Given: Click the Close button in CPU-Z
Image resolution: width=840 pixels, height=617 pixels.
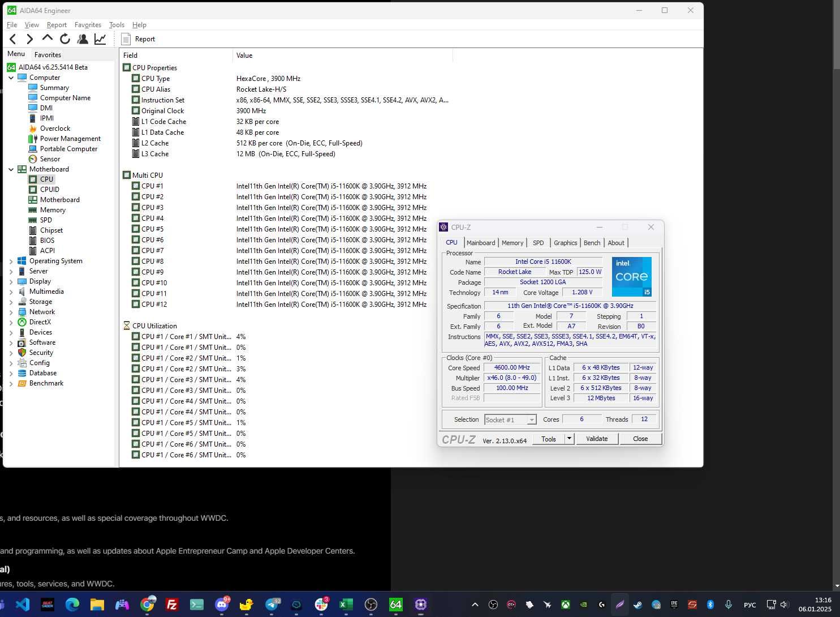Looking at the screenshot, I should (640, 439).
